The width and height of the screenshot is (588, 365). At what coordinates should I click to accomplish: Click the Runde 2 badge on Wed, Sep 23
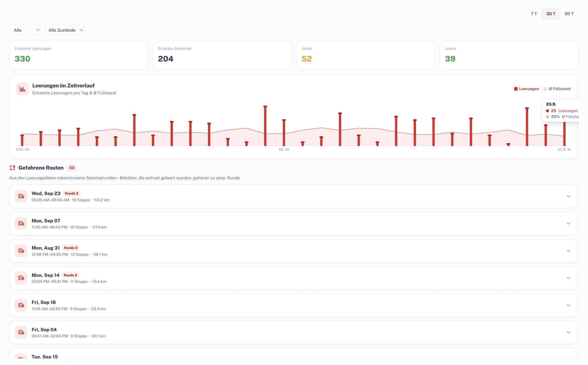[72, 193]
